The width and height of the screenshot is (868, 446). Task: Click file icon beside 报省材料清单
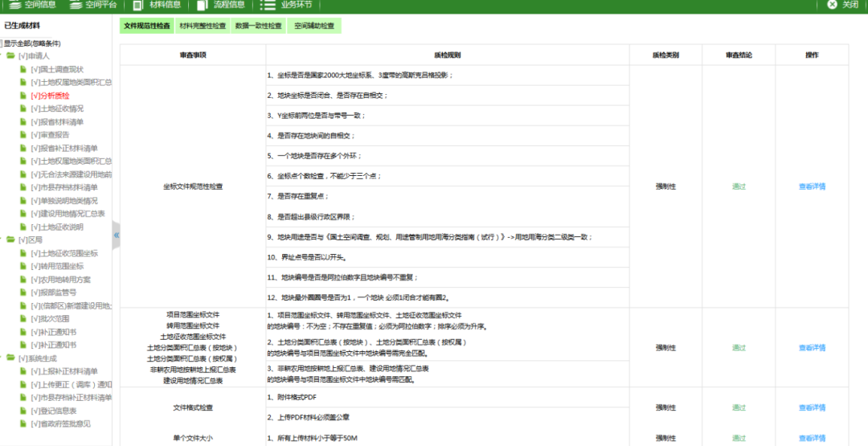(x=23, y=121)
